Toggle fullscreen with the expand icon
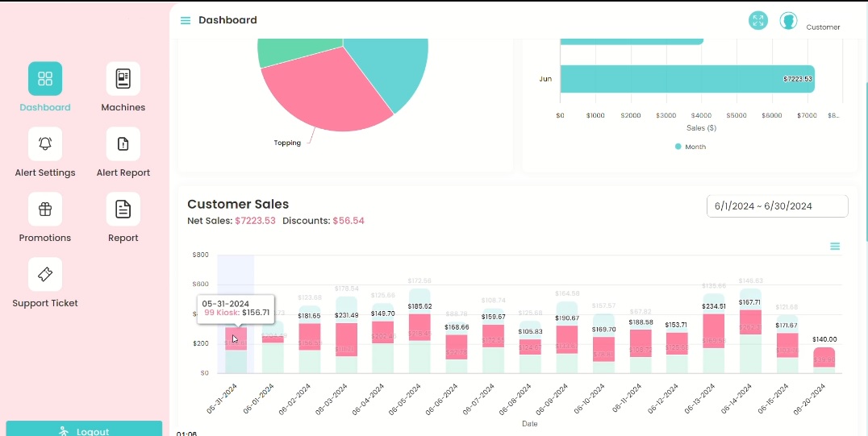This screenshot has height=436, width=868. coord(757,21)
